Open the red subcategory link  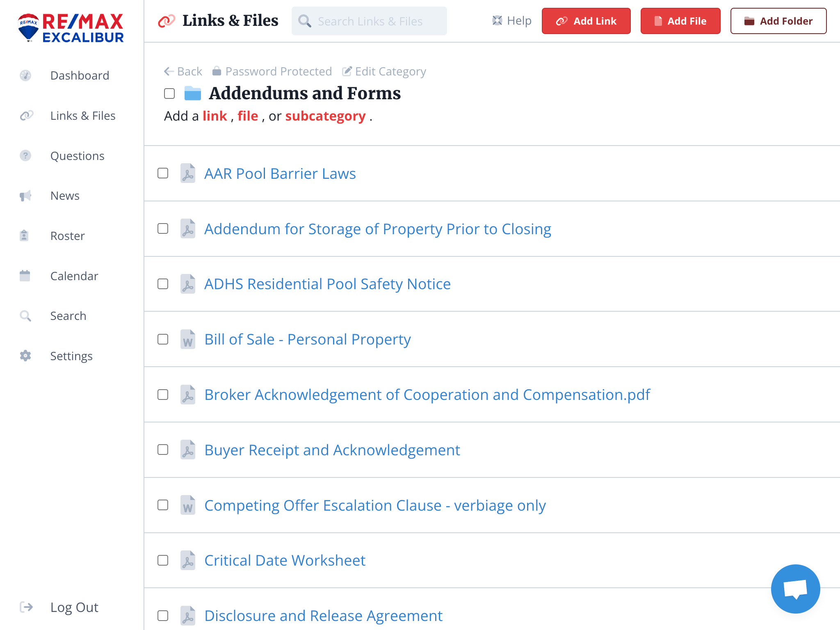325,116
